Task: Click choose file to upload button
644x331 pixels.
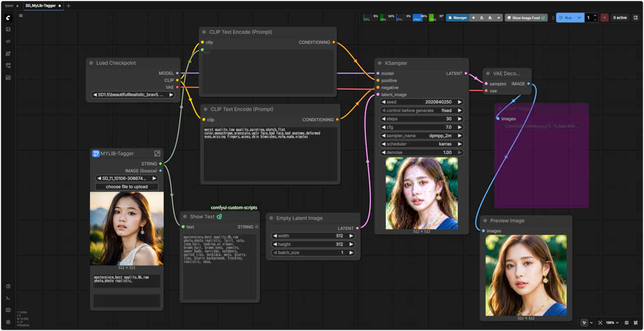Action: [127, 187]
